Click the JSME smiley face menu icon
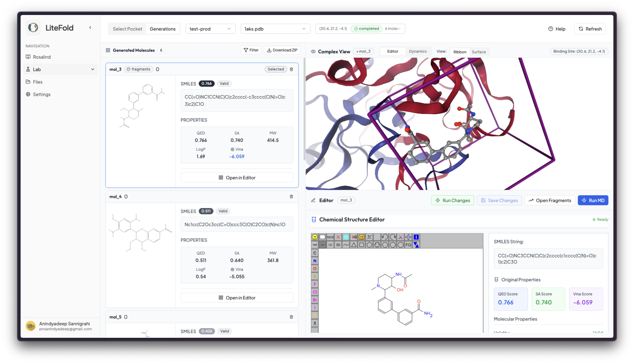The width and height of the screenshot is (634, 364). [x=315, y=237]
